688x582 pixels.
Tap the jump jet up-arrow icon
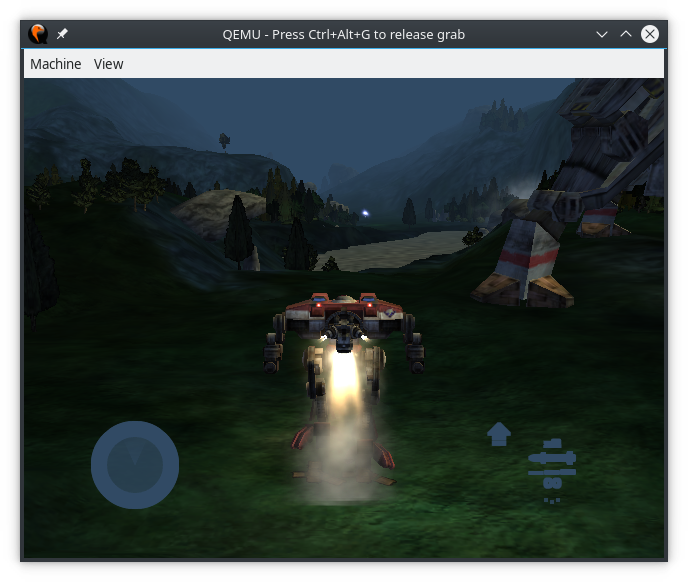coord(499,434)
